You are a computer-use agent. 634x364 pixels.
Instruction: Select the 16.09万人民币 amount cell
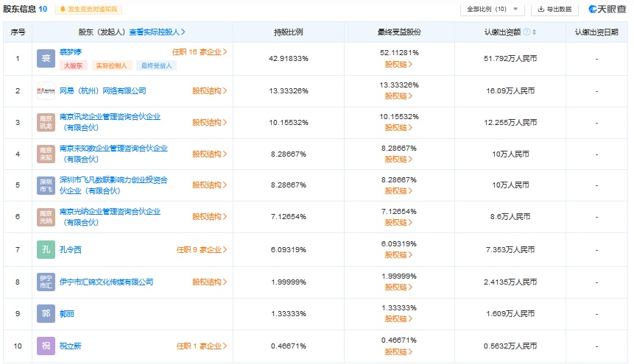[510, 91]
